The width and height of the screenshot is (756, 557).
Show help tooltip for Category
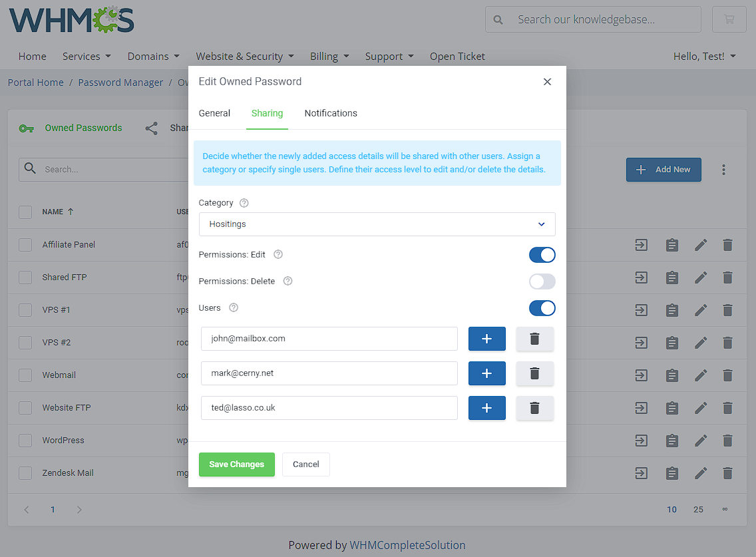(244, 203)
